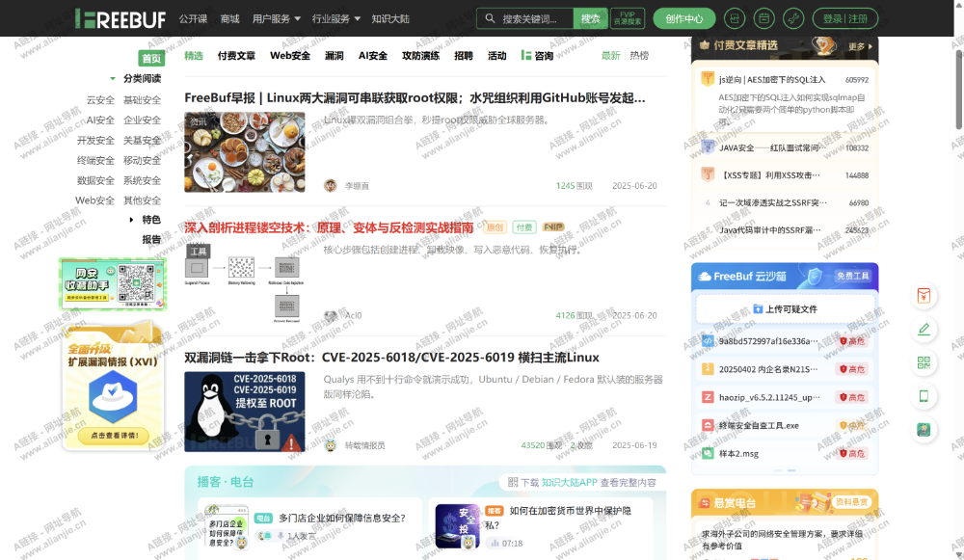Click the file icon beside 9a8bd572997af16e336a
Viewport: 964px width, 560px height.
point(708,340)
